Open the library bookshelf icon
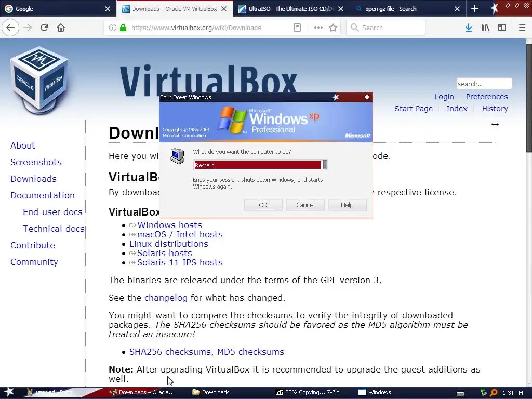Screen dimensions: 532x399 tap(485, 28)
